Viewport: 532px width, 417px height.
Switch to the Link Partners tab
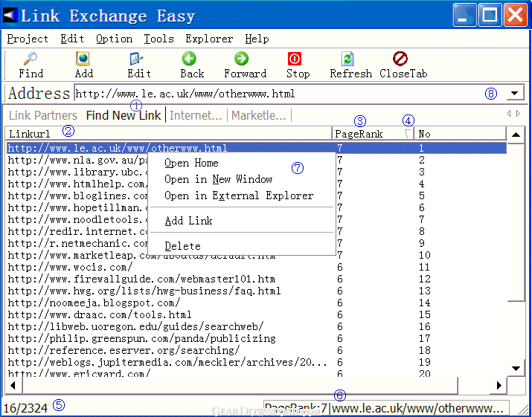tap(43, 115)
